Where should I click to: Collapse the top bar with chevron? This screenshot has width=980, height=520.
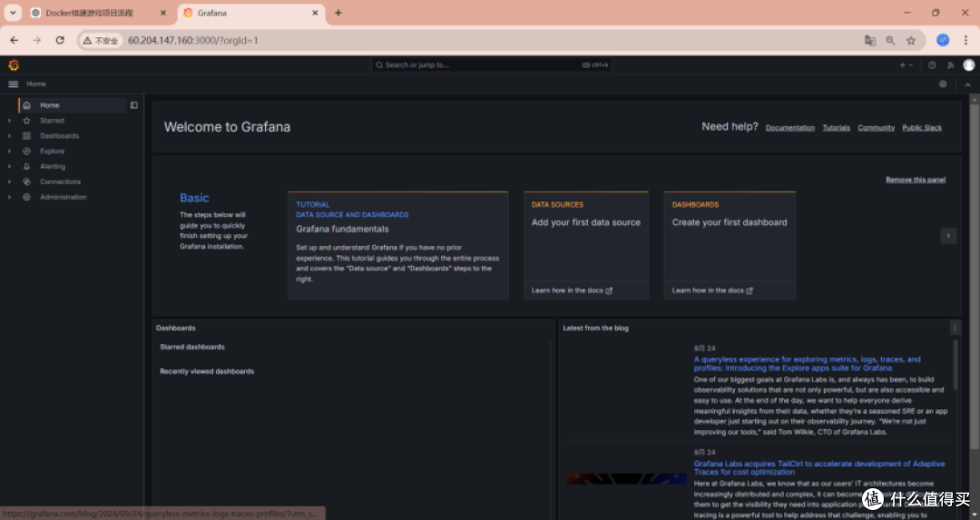tap(967, 84)
